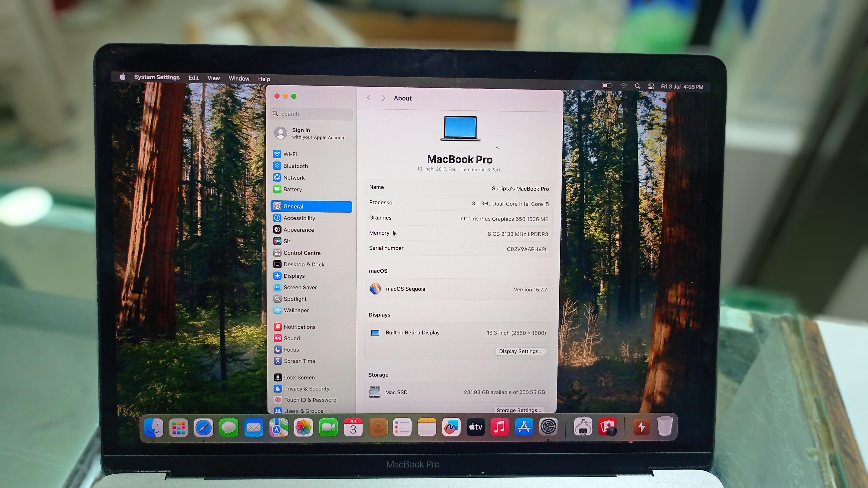The width and height of the screenshot is (868, 488).
Task: Open Sound settings in the sidebar
Action: 311,338
